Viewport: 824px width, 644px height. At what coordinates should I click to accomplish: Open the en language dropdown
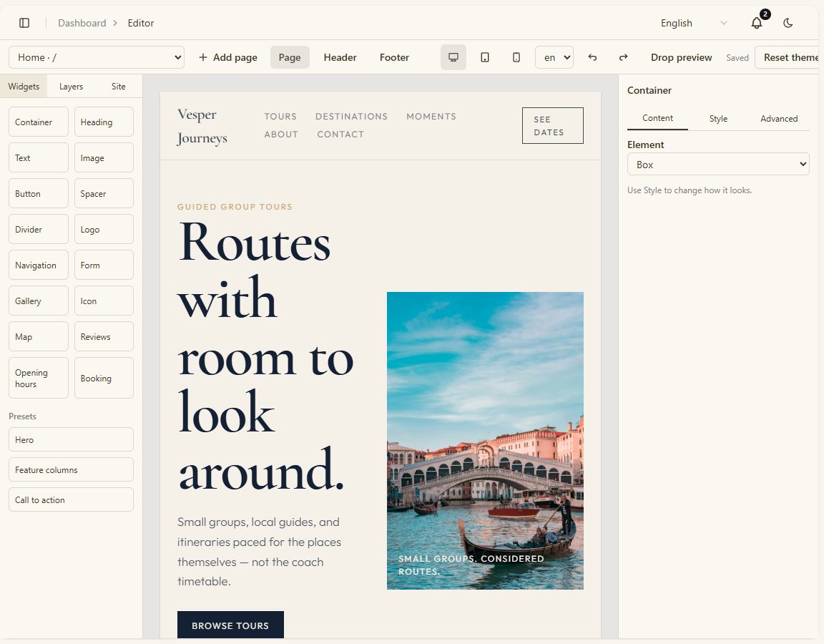(x=554, y=57)
